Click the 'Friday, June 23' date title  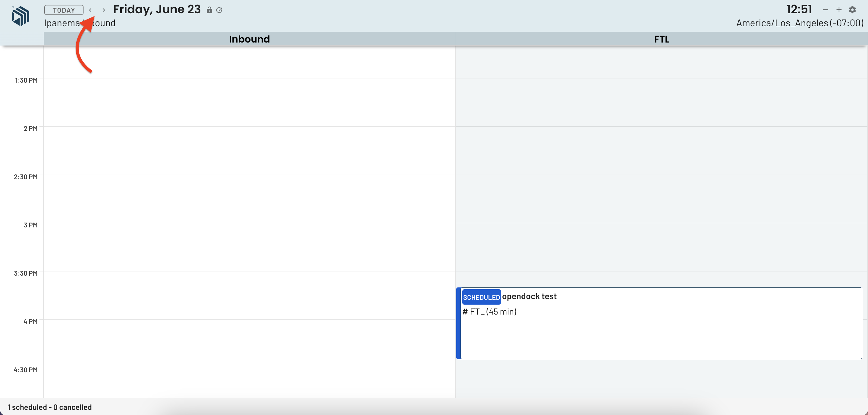click(x=157, y=9)
